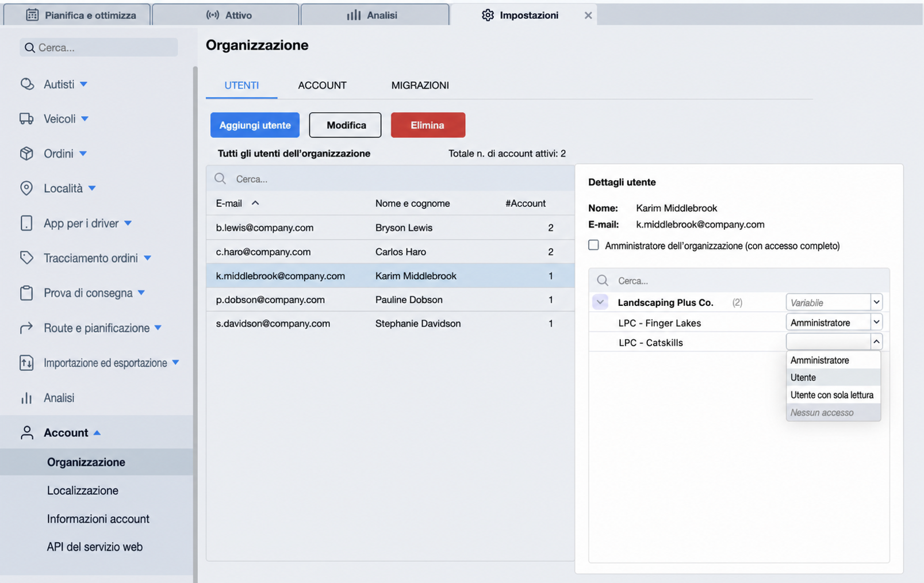Open Informazioni account in the sidebar

pos(98,519)
